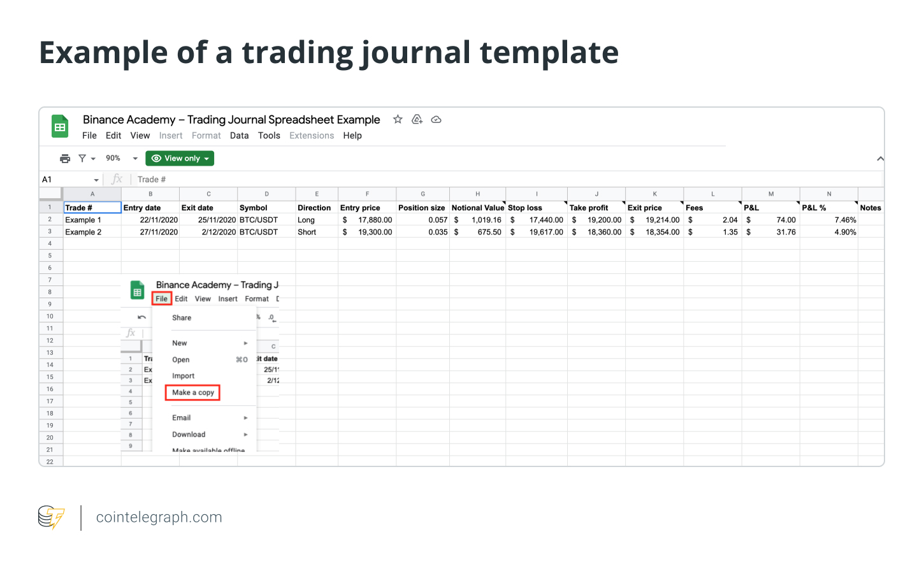Click the cloud status icon

[x=437, y=119]
